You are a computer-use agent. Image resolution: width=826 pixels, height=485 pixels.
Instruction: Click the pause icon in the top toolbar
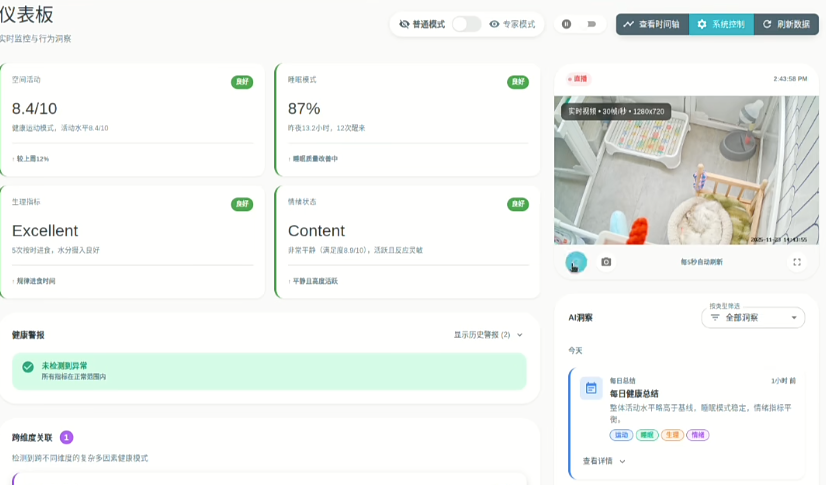click(567, 24)
